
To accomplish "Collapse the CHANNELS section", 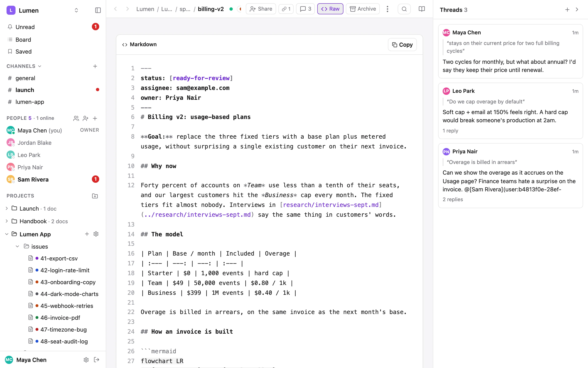I will pos(24,66).
